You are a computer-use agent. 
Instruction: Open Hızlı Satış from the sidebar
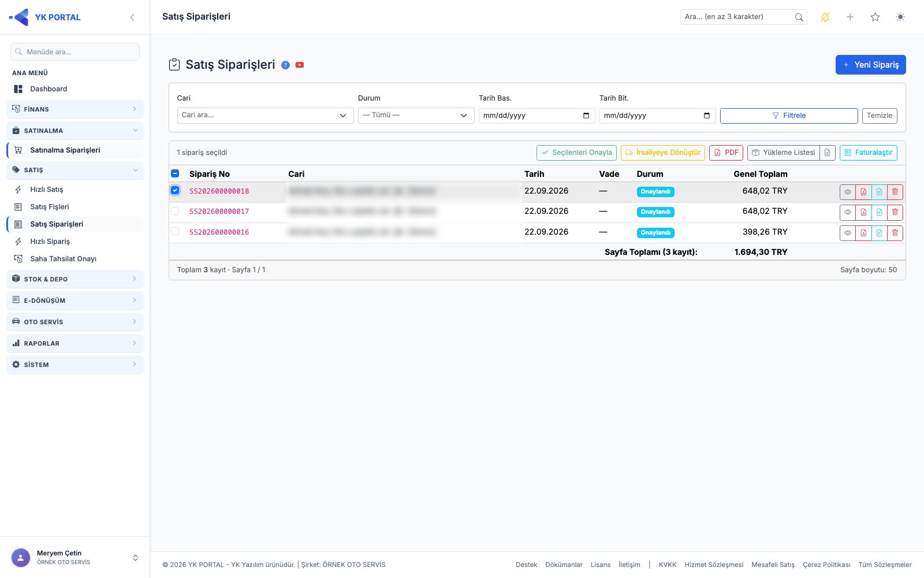(75, 190)
